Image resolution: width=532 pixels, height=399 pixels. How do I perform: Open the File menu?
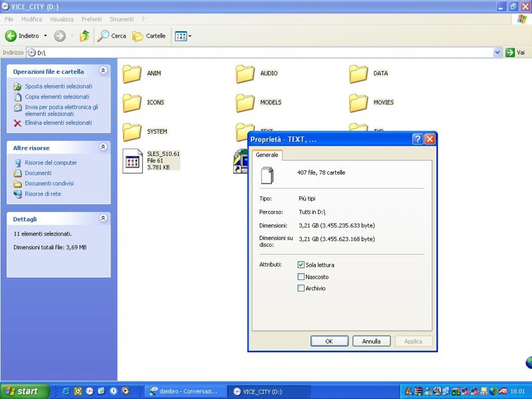coord(9,19)
